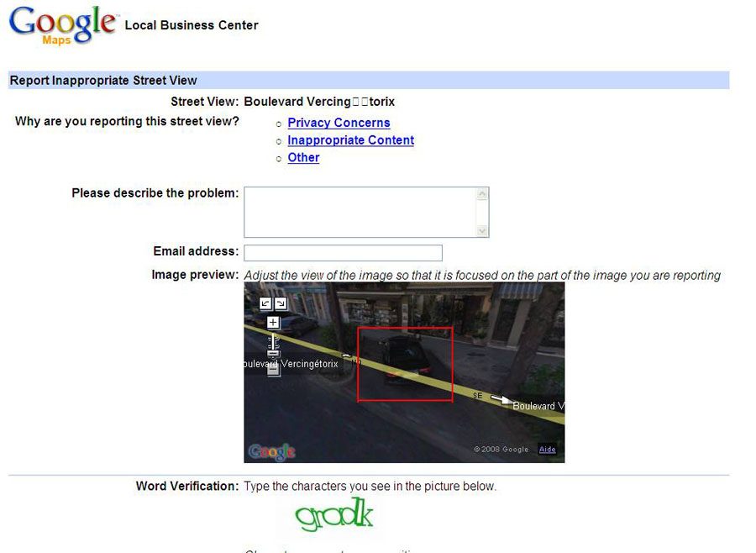Rotate street view right arrow icon
Screen dimensions: 756x553
[281, 303]
